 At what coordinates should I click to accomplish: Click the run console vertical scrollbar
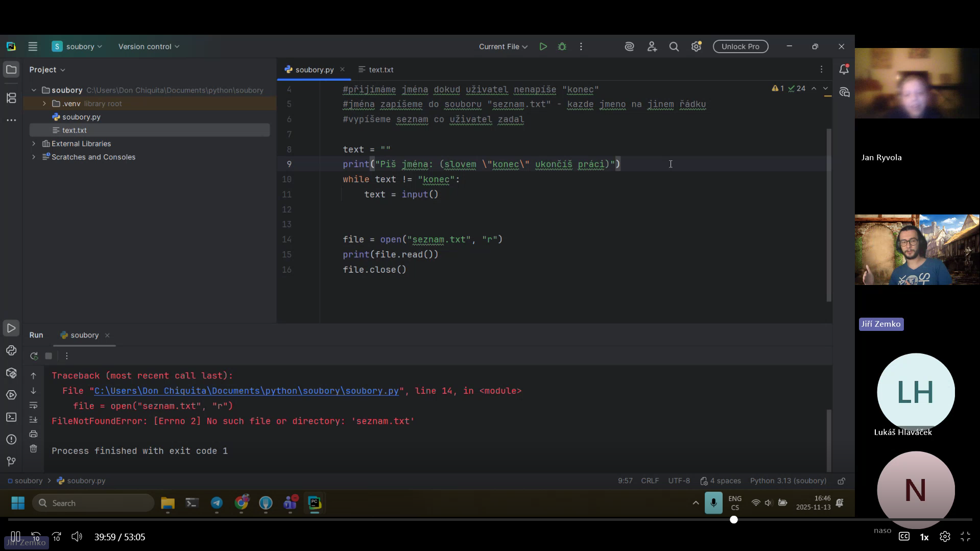[x=828, y=440]
